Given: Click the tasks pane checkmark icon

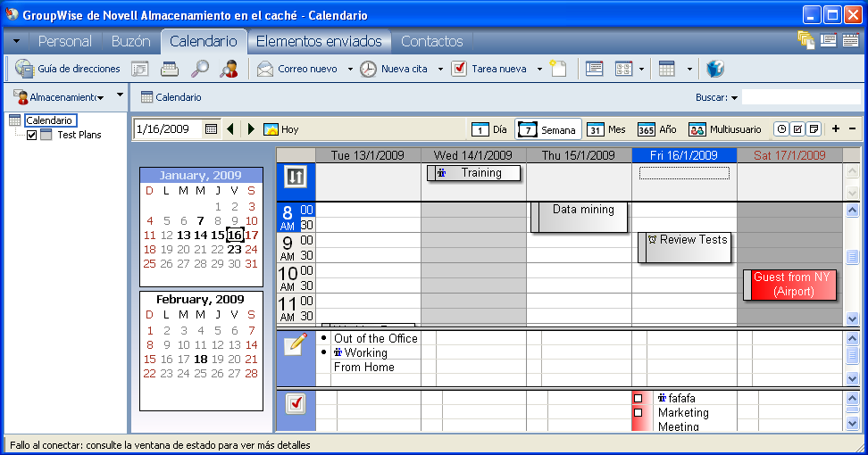Looking at the screenshot, I should 296,403.
